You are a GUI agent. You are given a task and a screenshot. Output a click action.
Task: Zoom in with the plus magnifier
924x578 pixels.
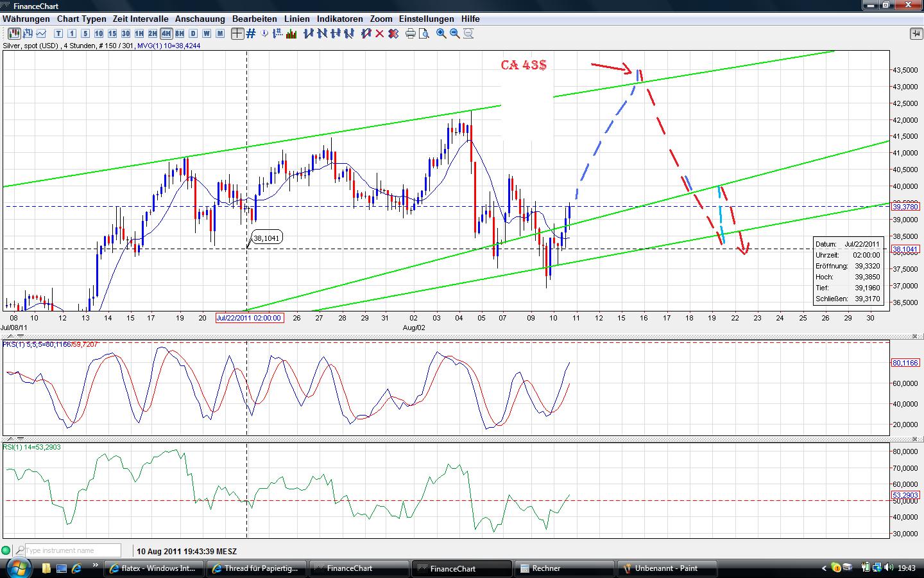point(441,33)
